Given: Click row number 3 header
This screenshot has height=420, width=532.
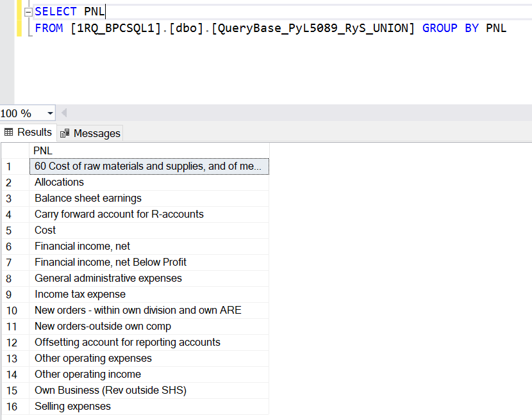Looking at the screenshot, I should point(15,198).
